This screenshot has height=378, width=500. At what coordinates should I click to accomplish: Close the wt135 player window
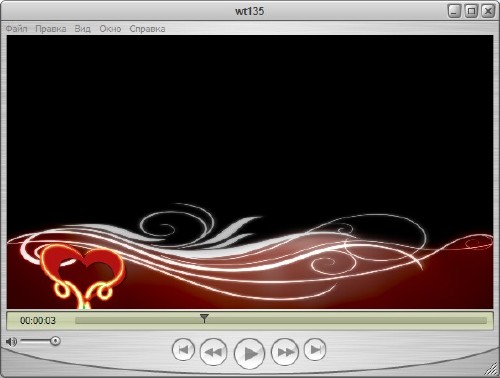488,11
